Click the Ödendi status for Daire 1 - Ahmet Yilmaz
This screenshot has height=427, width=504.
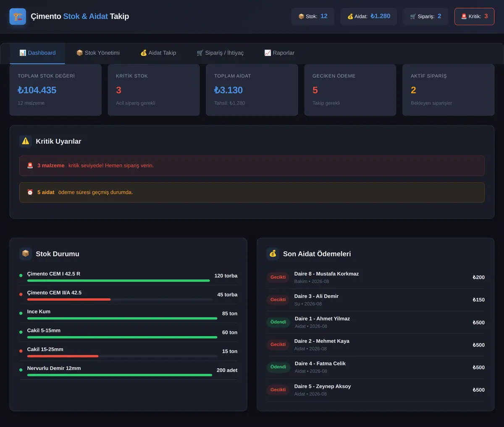tap(278, 322)
